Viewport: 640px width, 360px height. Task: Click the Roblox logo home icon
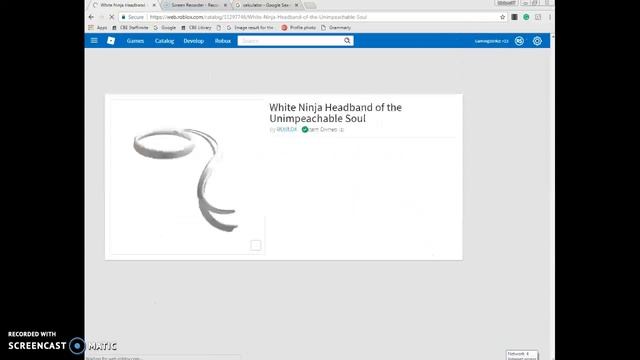click(111, 41)
